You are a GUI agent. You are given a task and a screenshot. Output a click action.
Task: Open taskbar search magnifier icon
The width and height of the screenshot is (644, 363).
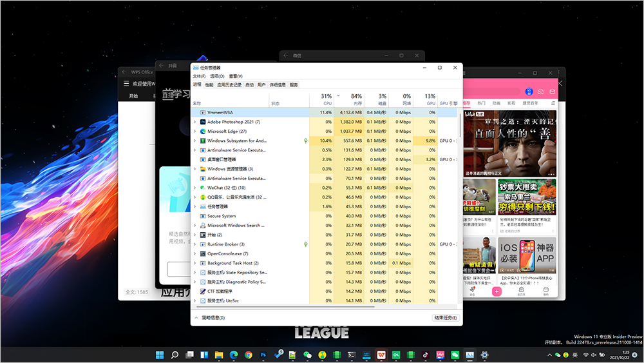pyautogui.click(x=174, y=355)
